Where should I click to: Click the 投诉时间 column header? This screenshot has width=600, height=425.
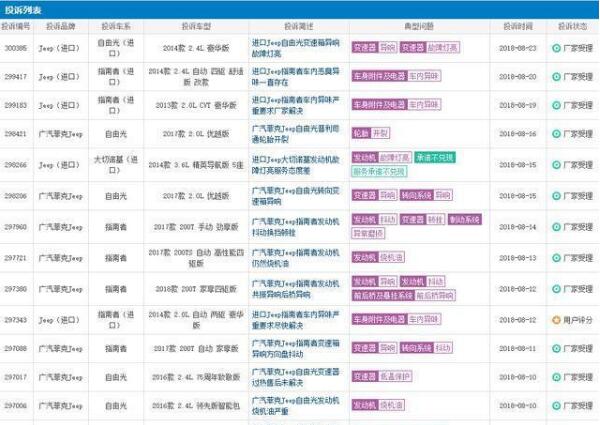pos(518,26)
